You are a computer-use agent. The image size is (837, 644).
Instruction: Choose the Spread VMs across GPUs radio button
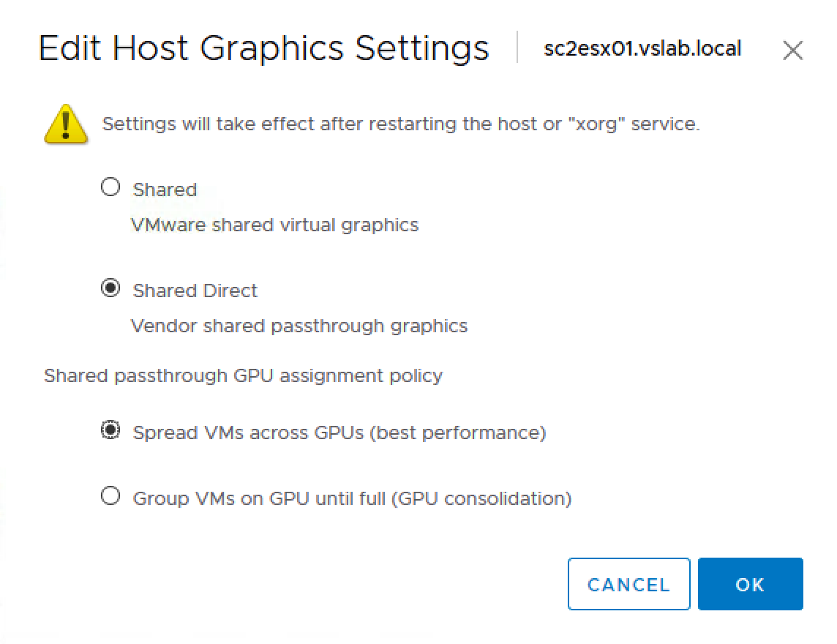[110, 431]
